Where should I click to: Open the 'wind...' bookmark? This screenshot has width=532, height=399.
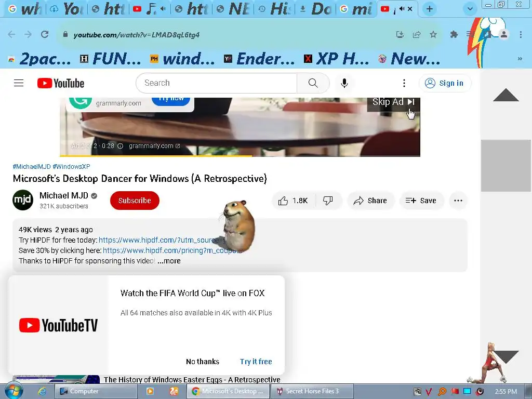point(182,59)
